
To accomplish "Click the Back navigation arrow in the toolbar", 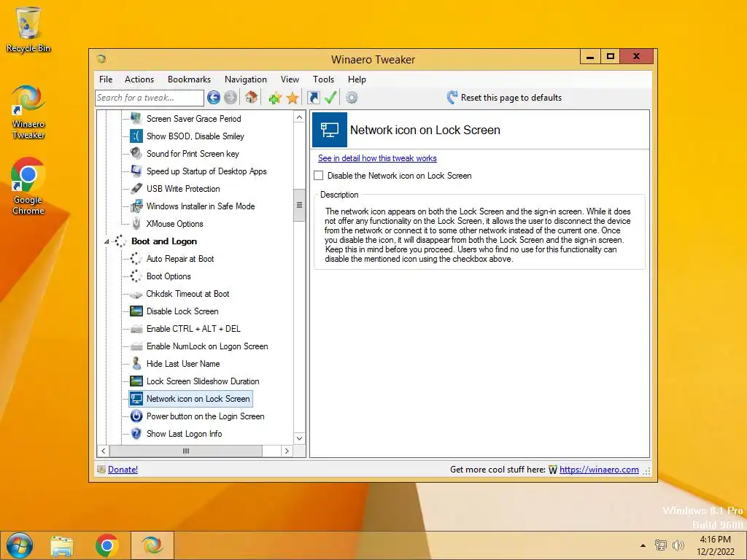I will click(x=214, y=98).
